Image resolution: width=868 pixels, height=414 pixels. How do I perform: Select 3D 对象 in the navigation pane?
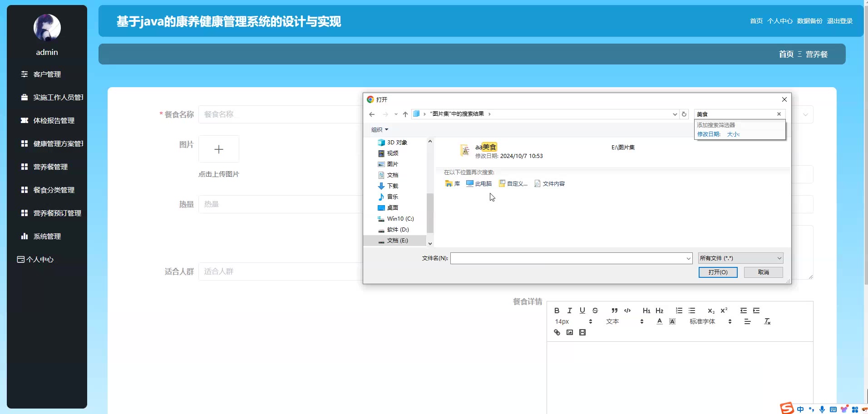393,143
